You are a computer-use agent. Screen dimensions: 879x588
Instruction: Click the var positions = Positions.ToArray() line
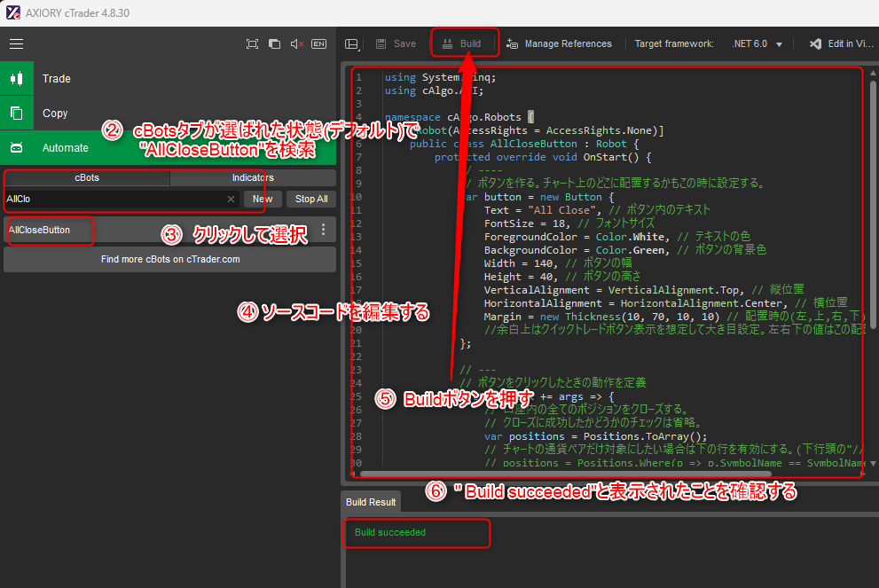(x=595, y=436)
